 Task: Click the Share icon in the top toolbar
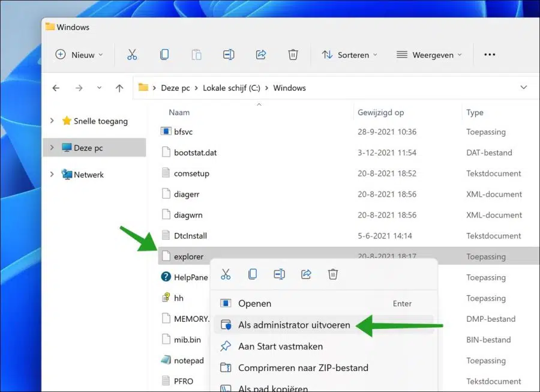pos(261,55)
